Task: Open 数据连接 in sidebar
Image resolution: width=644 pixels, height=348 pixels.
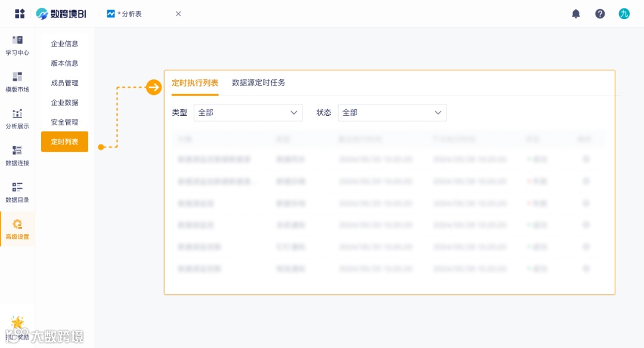Action: [17, 156]
